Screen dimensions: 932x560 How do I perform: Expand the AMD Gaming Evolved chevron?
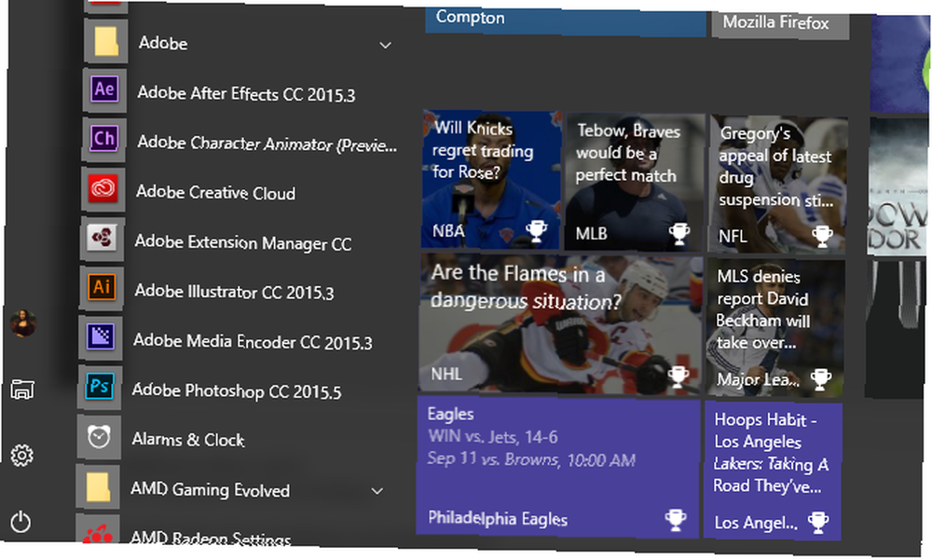[x=377, y=491]
